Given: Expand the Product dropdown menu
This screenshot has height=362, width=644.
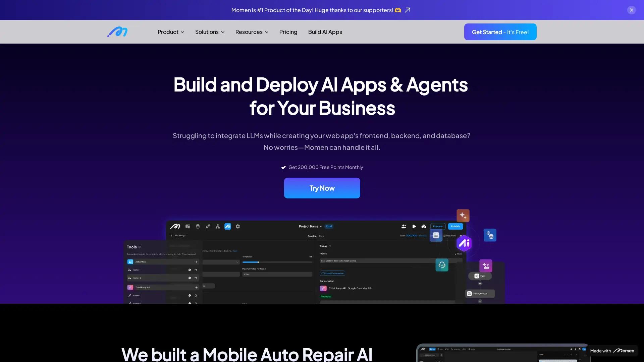Looking at the screenshot, I should click(171, 32).
